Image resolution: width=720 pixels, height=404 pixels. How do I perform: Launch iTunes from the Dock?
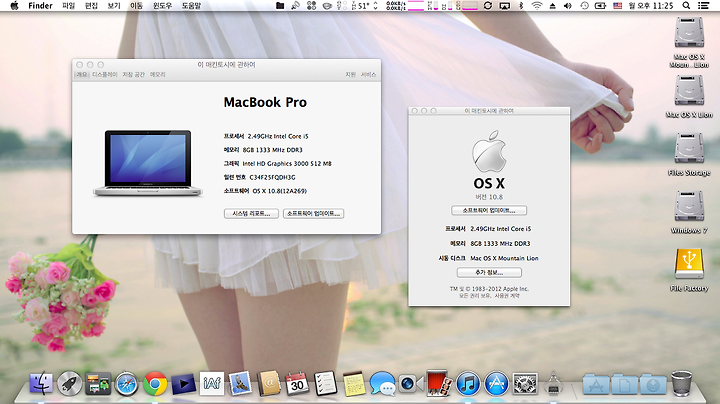pos(467,383)
